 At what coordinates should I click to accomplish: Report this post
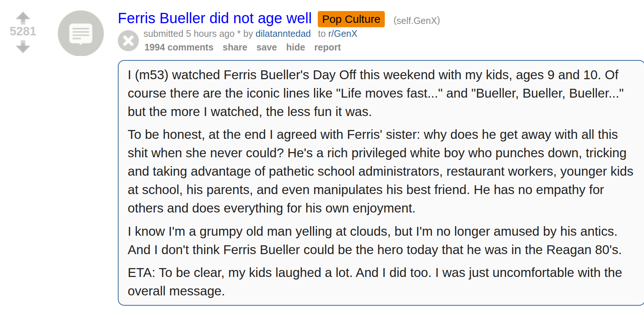(x=327, y=47)
